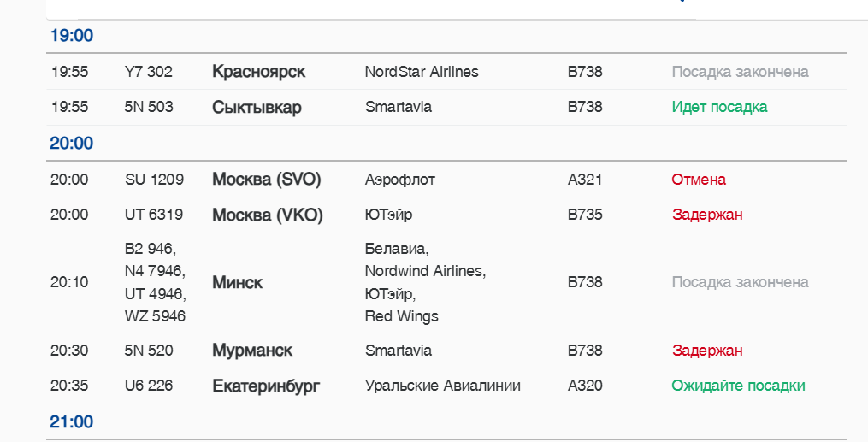Select the Аэрофлот airline name
Image resolution: width=868 pixels, height=442 pixels.
point(399,180)
